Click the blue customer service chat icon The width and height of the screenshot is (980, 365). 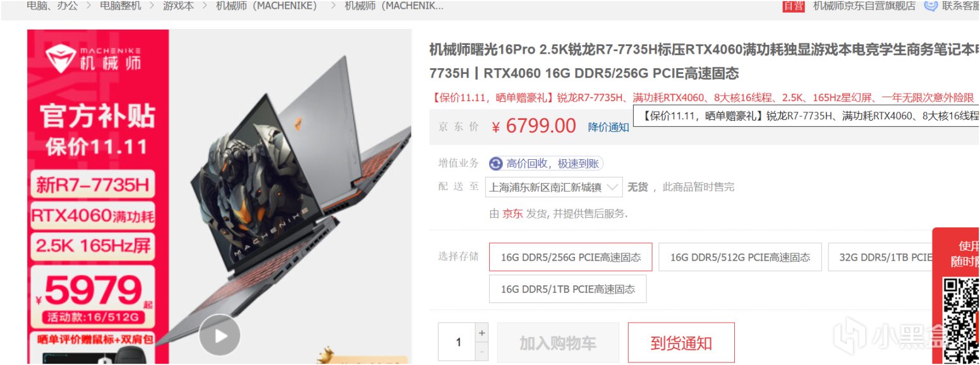[930, 6]
